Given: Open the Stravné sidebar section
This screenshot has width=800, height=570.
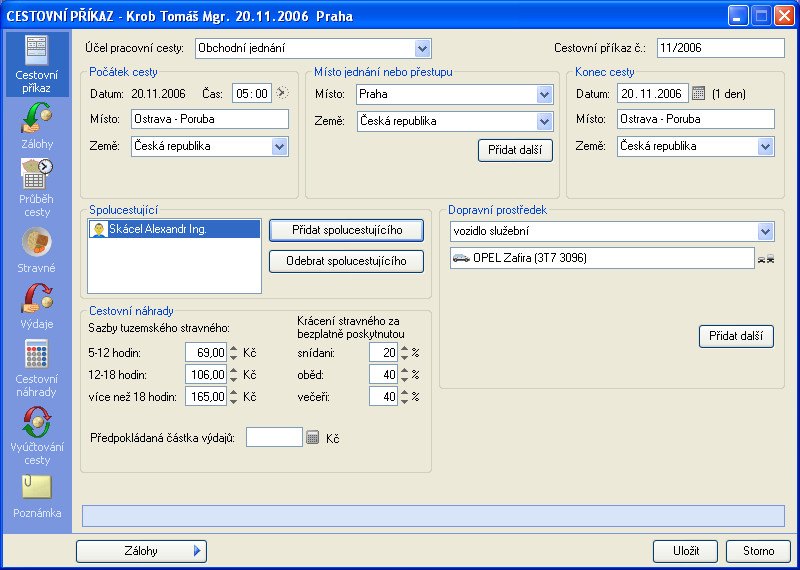Looking at the screenshot, I should 37,250.
